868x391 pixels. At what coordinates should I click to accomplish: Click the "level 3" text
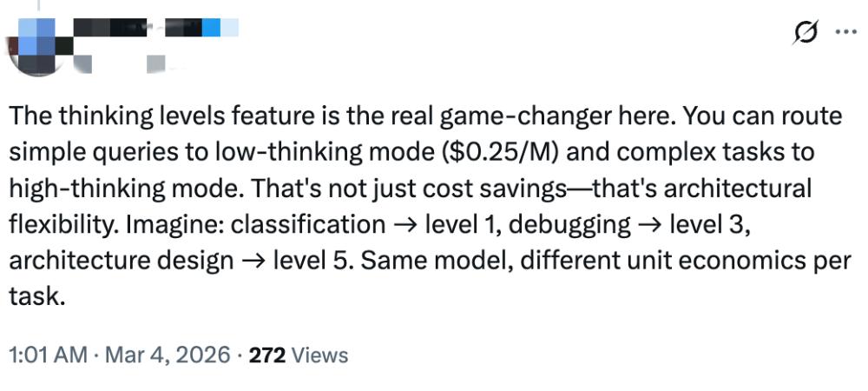705,224
